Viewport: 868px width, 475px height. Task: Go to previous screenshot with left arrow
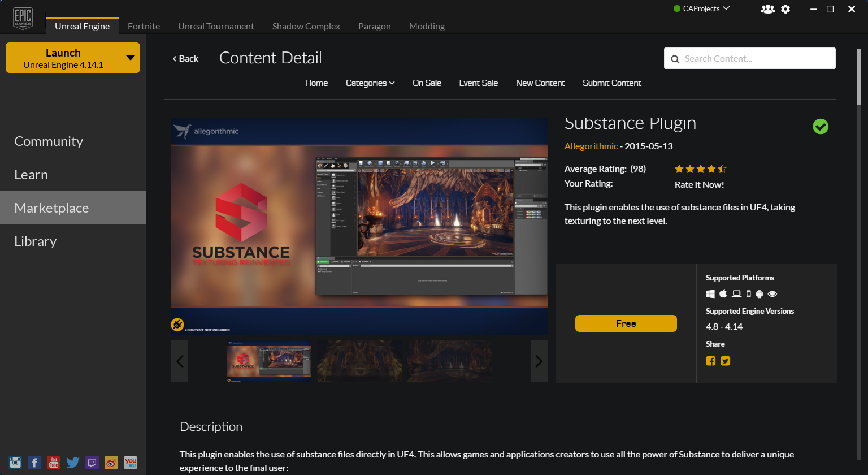coord(180,361)
